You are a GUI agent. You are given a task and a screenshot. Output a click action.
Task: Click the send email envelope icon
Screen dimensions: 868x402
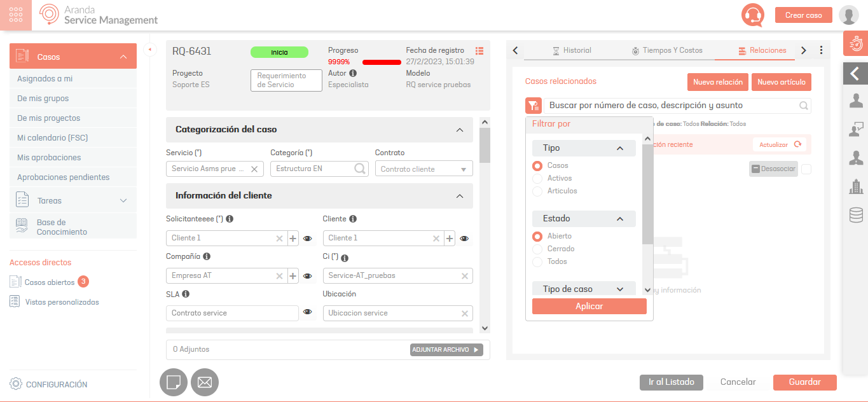(x=205, y=382)
